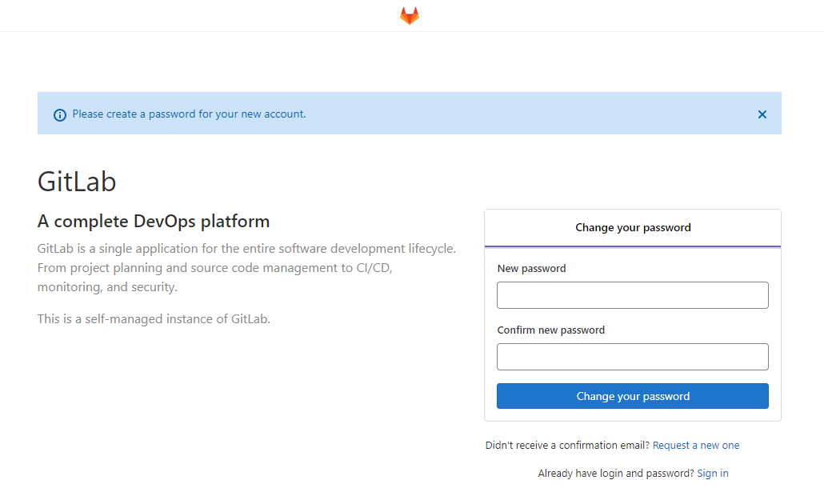Focus the New password field
824x504 pixels.
click(x=632, y=295)
